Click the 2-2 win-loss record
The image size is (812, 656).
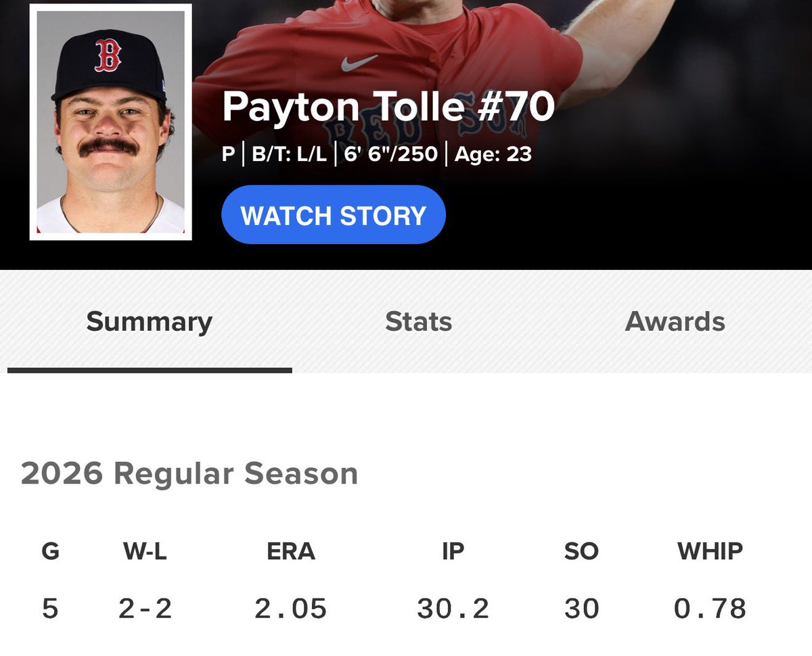[145, 609]
